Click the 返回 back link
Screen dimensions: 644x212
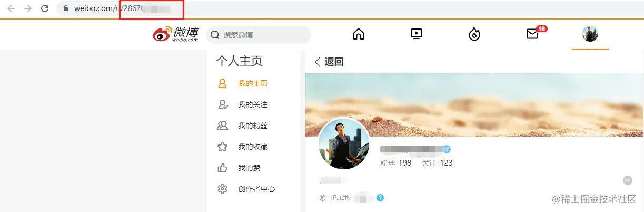(334, 62)
